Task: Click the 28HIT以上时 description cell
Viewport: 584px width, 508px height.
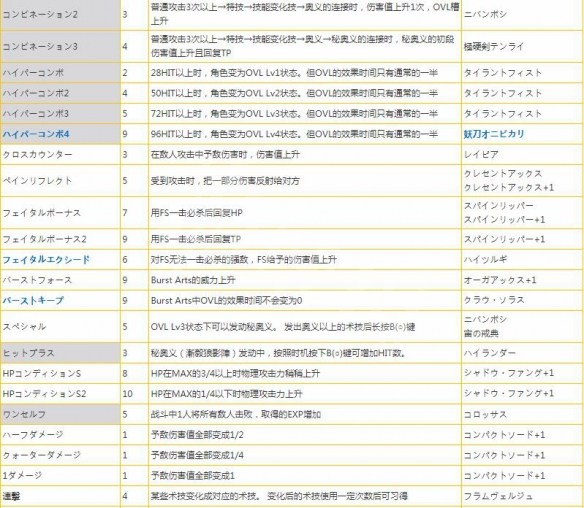Action: click(x=305, y=73)
